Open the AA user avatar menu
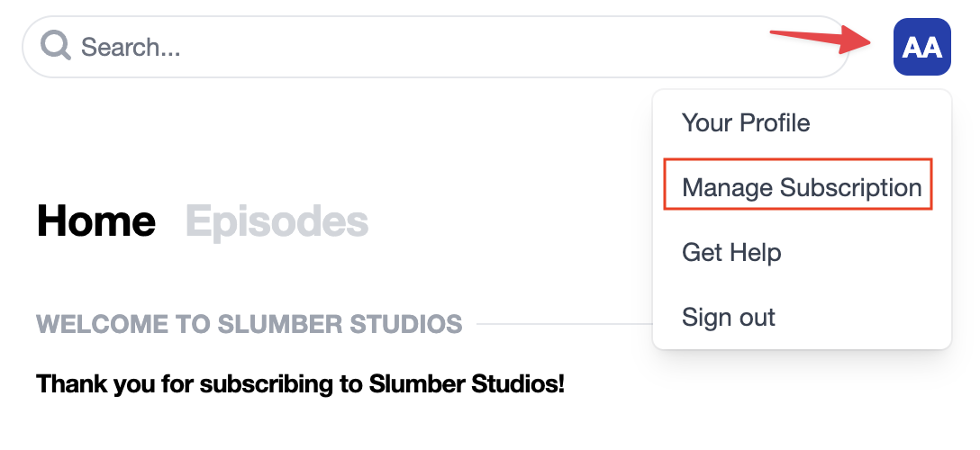This screenshot has width=980, height=450. click(x=921, y=47)
